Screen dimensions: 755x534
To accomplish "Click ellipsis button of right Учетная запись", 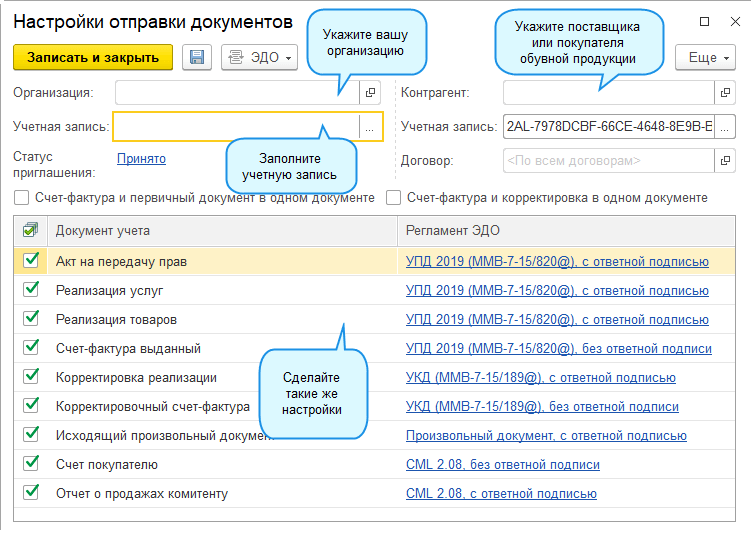I will tap(726, 127).
